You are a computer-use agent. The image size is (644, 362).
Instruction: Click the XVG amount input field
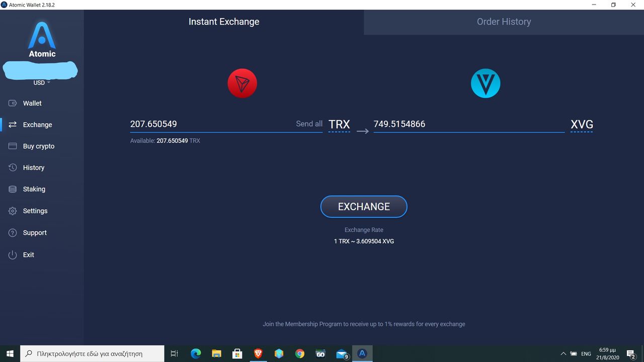(469, 124)
